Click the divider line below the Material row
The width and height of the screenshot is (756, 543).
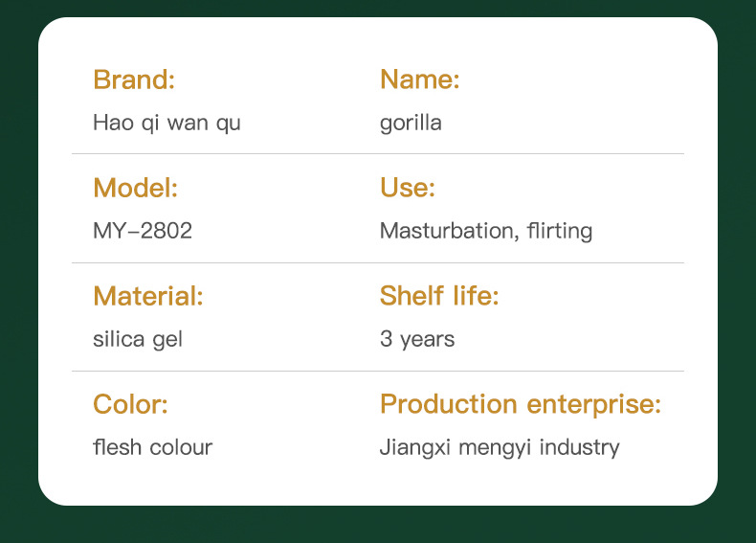click(377, 371)
